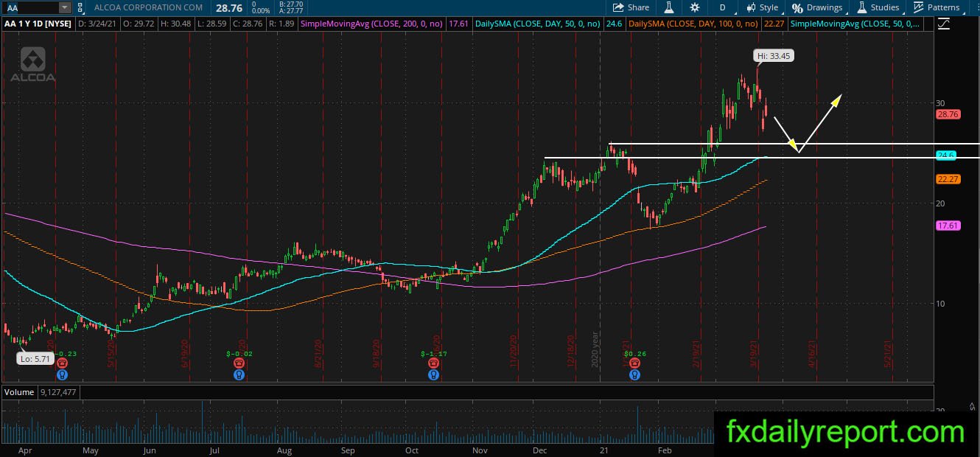Click the volume value 9,127,477

pos(60,392)
